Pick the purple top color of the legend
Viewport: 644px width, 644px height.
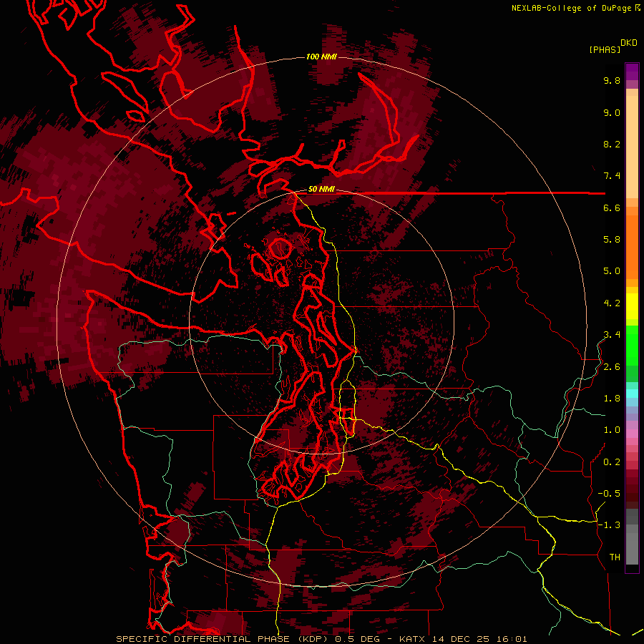click(x=632, y=72)
